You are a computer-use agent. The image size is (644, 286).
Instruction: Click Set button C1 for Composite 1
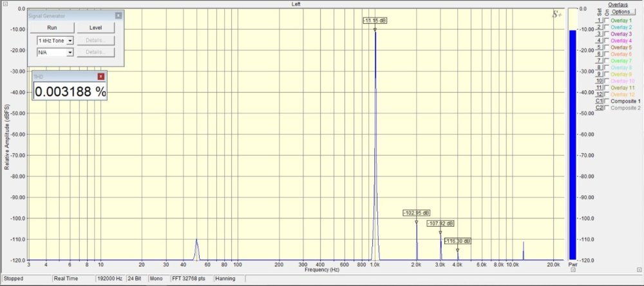point(599,101)
